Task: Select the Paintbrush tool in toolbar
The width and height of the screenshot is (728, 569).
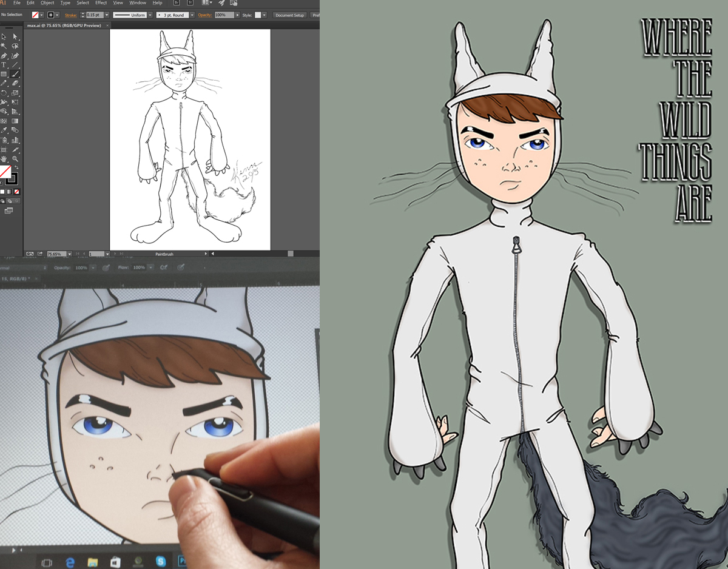Action: [15, 73]
